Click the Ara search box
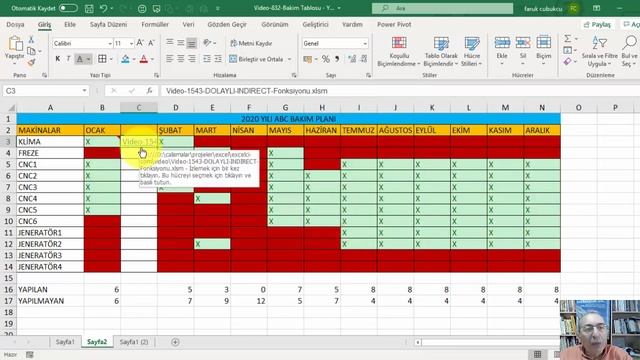 click(x=442, y=8)
